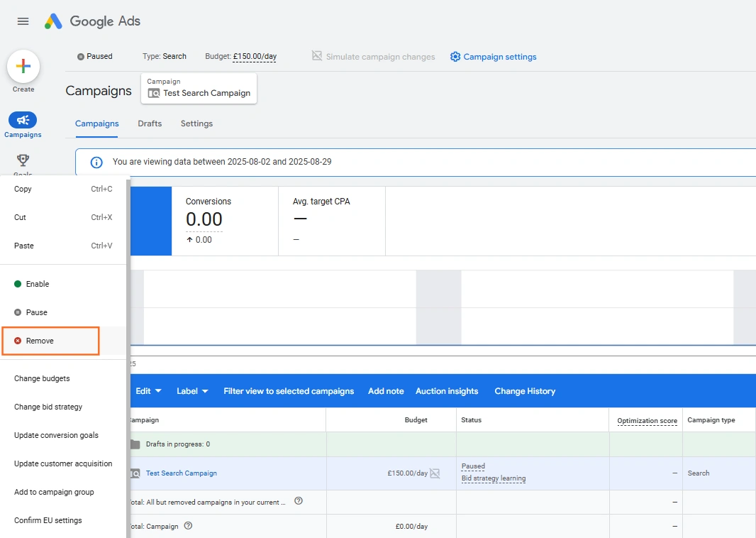Select Enable in the edit menu
The width and height of the screenshot is (756, 538).
point(63,284)
